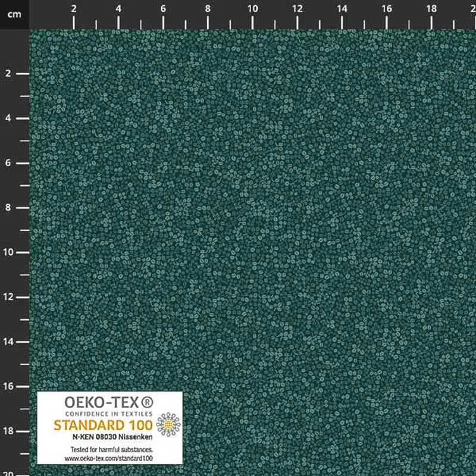Click the OEKO-TEX globe flower logo
This screenshot has width=476, height=476.
168,424
